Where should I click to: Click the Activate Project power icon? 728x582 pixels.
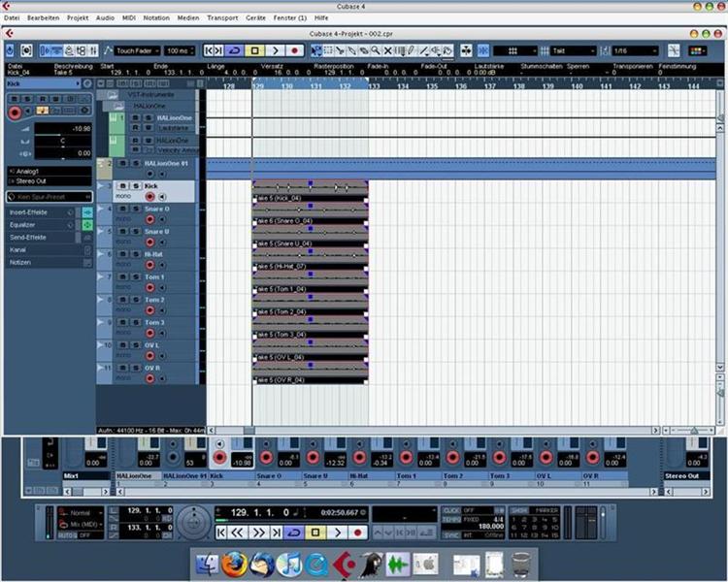[11, 50]
